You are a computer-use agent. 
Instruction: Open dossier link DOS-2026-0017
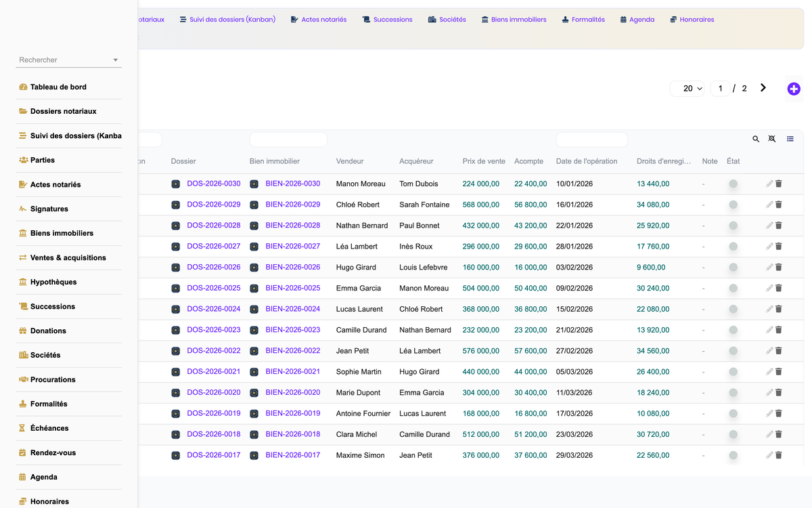(214, 455)
